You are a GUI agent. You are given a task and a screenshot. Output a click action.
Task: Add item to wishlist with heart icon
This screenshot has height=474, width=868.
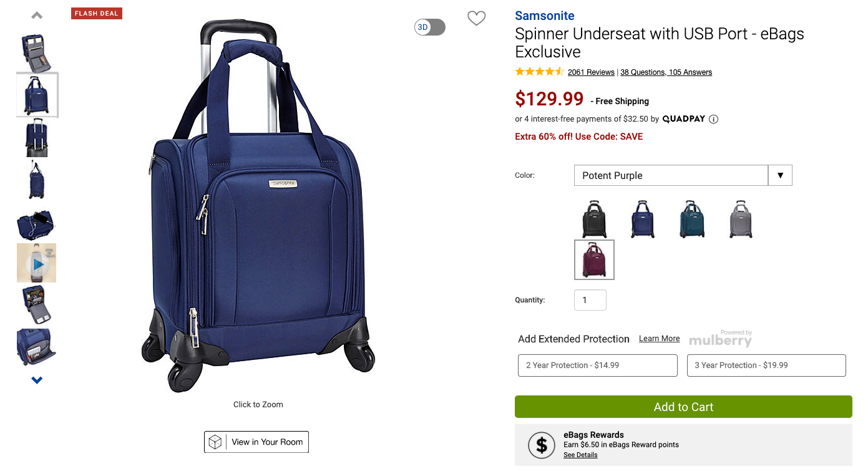pyautogui.click(x=476, y=19)
